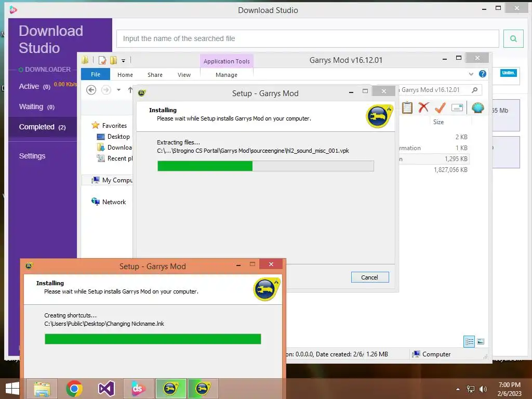Viewport: 532px width, 399px height.
Task: Launch Google Chrome from the taskbar
Action: tap(74, 389)
